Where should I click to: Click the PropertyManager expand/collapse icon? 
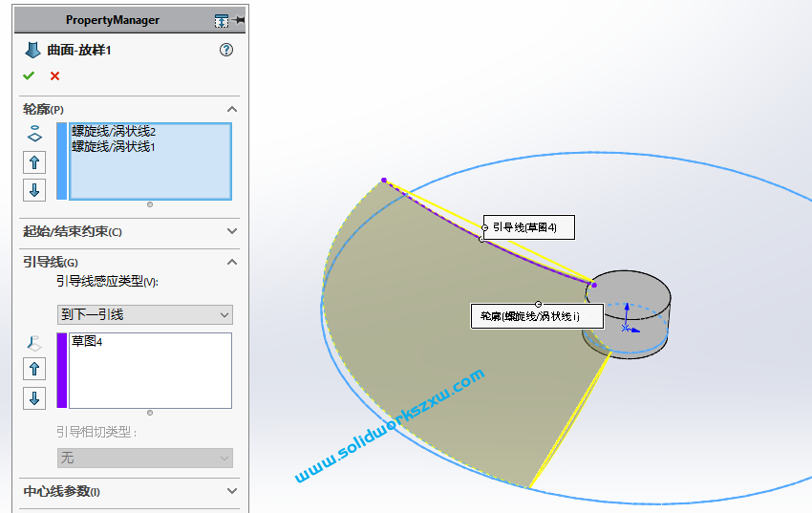click(222, 21)
